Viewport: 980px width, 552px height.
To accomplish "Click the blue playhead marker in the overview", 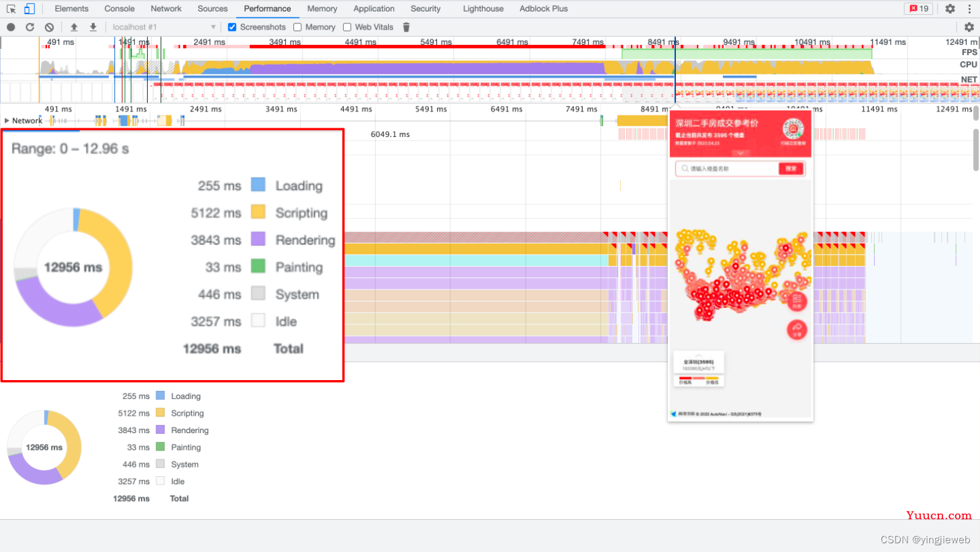I will click(675, 69).
